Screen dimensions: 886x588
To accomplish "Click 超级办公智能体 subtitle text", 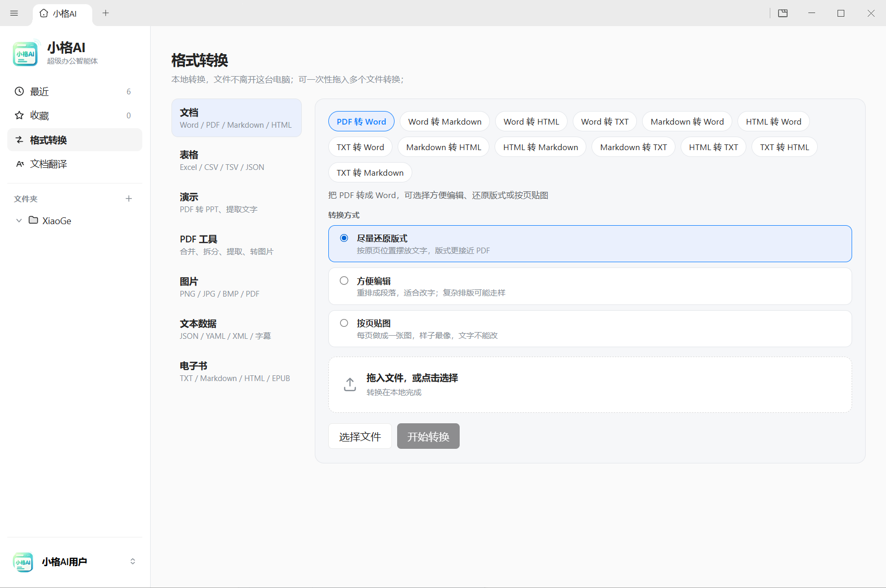I will (72, 61).
